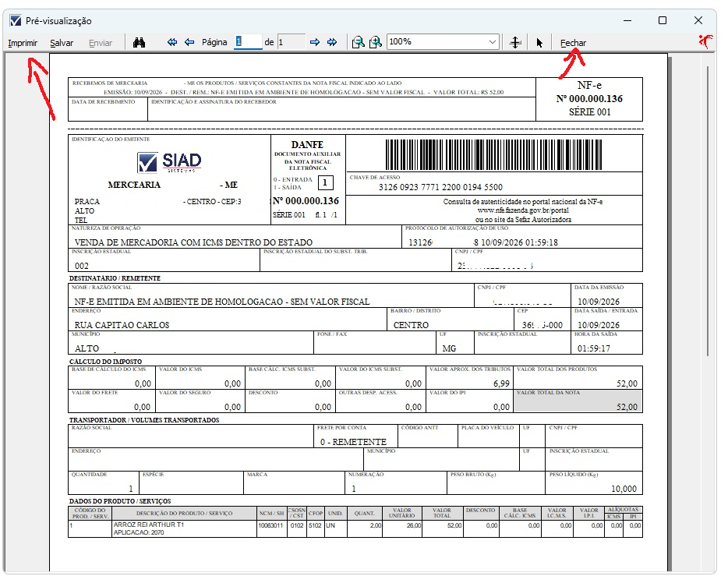
Task: Click CFOP value "5102"
Action: point(315,525)
